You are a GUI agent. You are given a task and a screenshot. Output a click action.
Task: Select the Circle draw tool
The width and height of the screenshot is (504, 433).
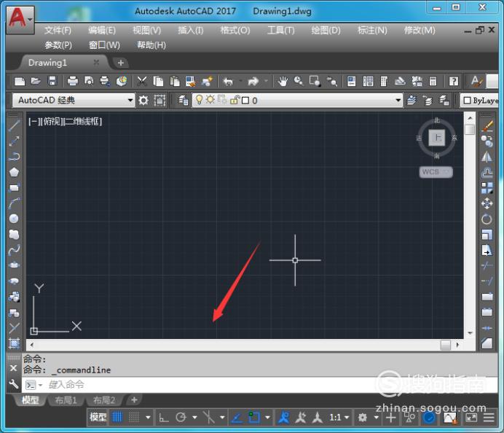coord(14,219)
